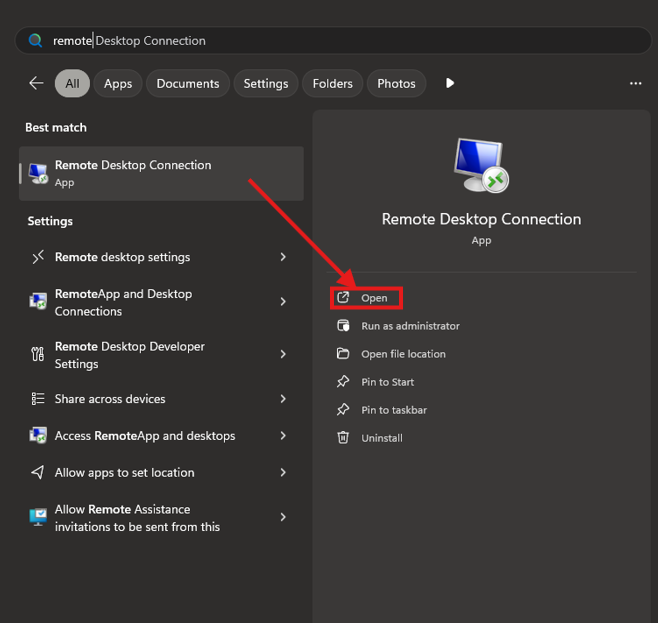This screenshot has height=623, width=658.
Task: Click the Developer Settings tools icon
Action: click(x=38, y=354)
